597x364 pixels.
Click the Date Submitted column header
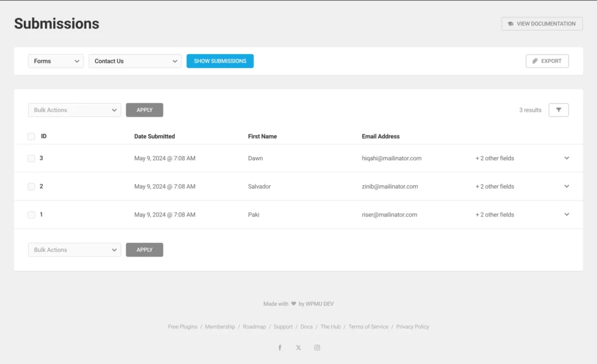coord(154,136)
